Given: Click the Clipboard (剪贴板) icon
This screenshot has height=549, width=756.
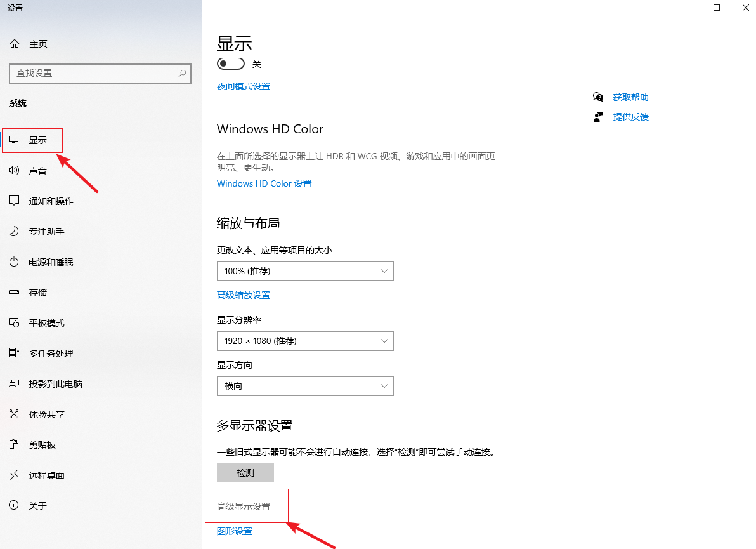Looking at the screenshot, I should tap(14, 445).
